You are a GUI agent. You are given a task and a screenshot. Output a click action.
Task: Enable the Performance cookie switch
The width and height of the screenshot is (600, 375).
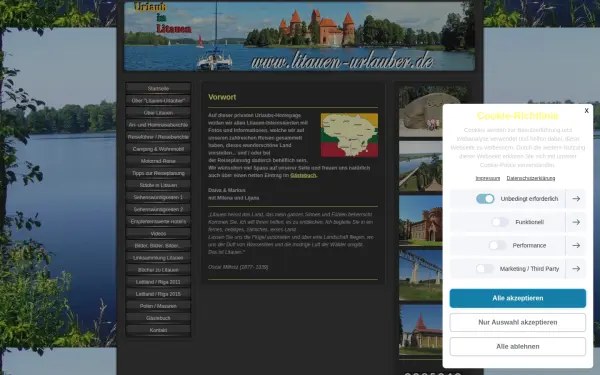(497, 245)
